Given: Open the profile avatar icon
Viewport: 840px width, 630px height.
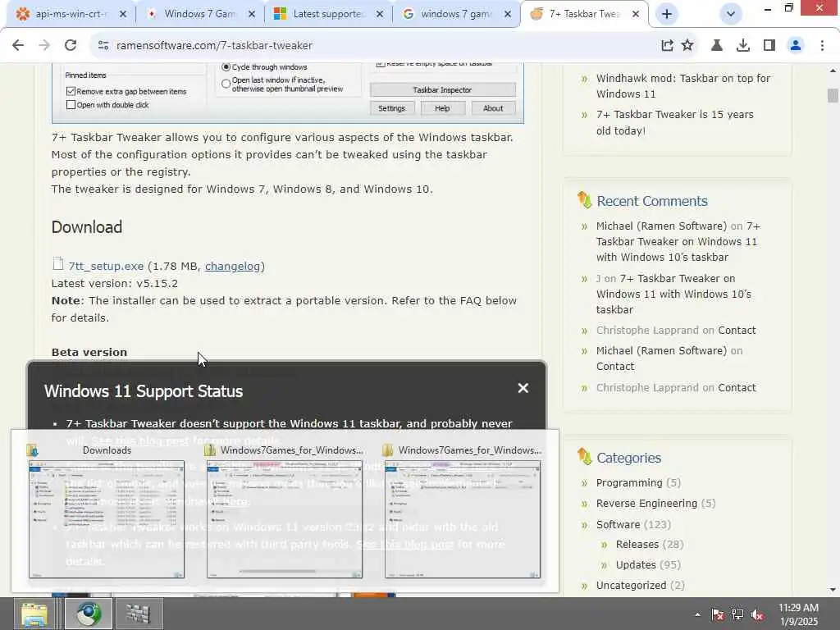Looking at the screenshot, I should coord(796,46).
